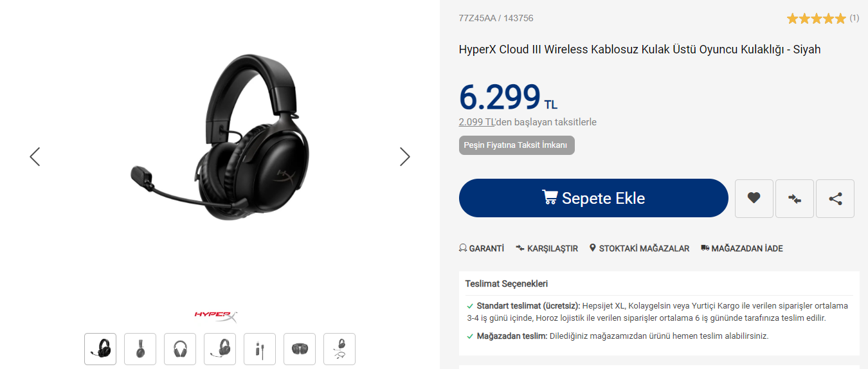868x369 pixels.
Task: Go to previous product image arrow
Action: coord(35,157)
